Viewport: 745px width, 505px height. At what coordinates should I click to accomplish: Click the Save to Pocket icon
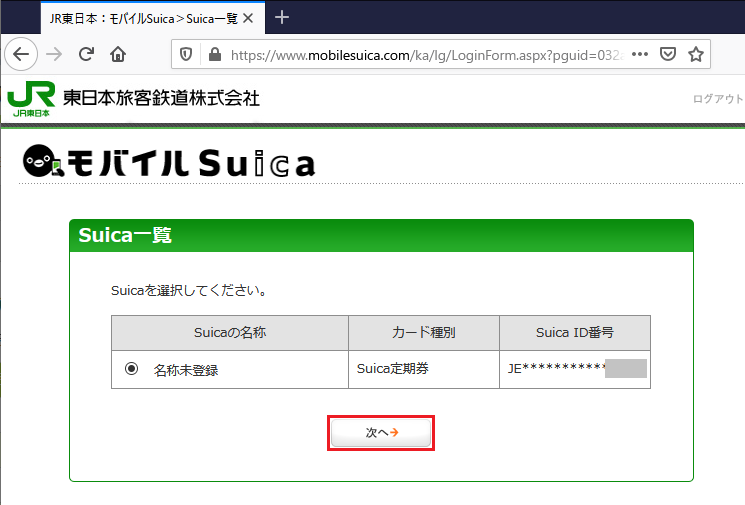tap(668, 54)
